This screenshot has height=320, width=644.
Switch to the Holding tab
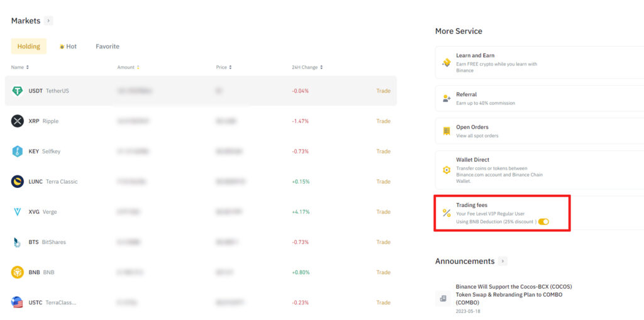29,47
